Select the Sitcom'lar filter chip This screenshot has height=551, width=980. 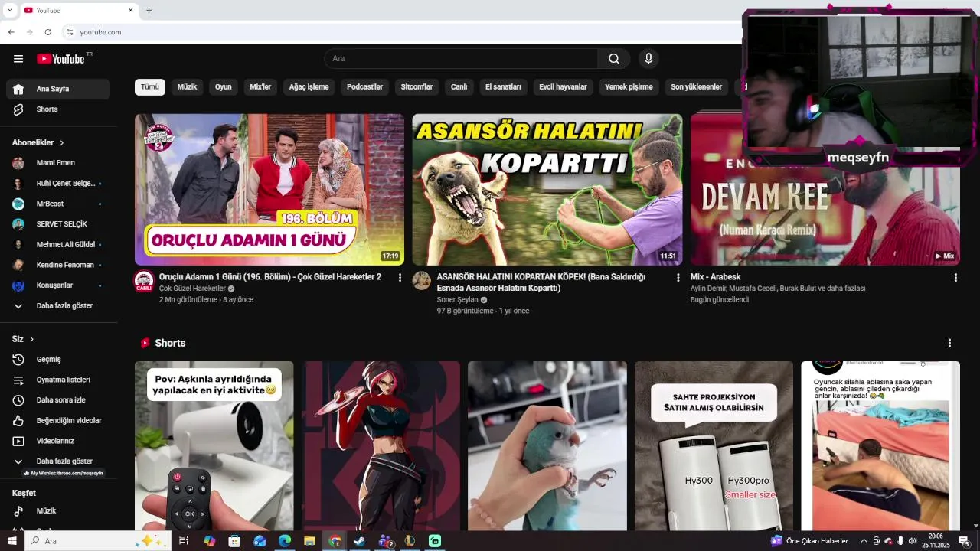pos(416,87)
